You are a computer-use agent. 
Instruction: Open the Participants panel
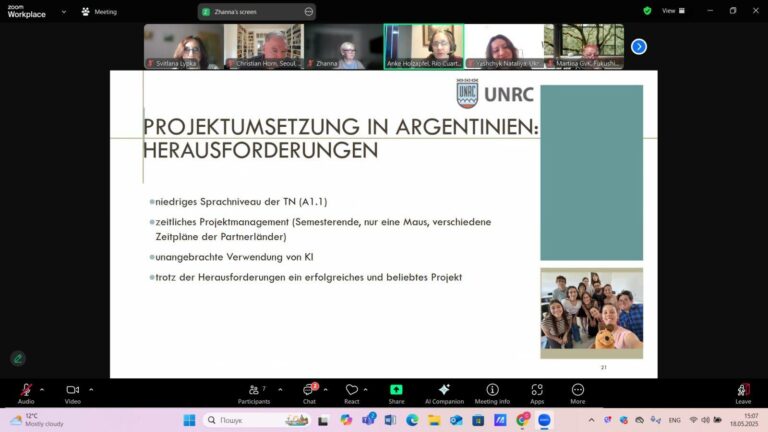click(254, 393)
